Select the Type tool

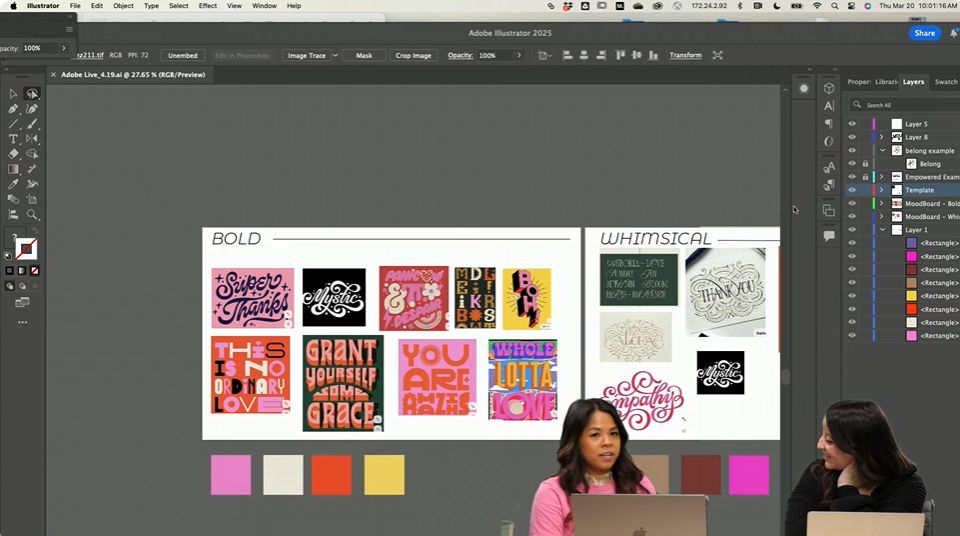(x=13, y=139)
